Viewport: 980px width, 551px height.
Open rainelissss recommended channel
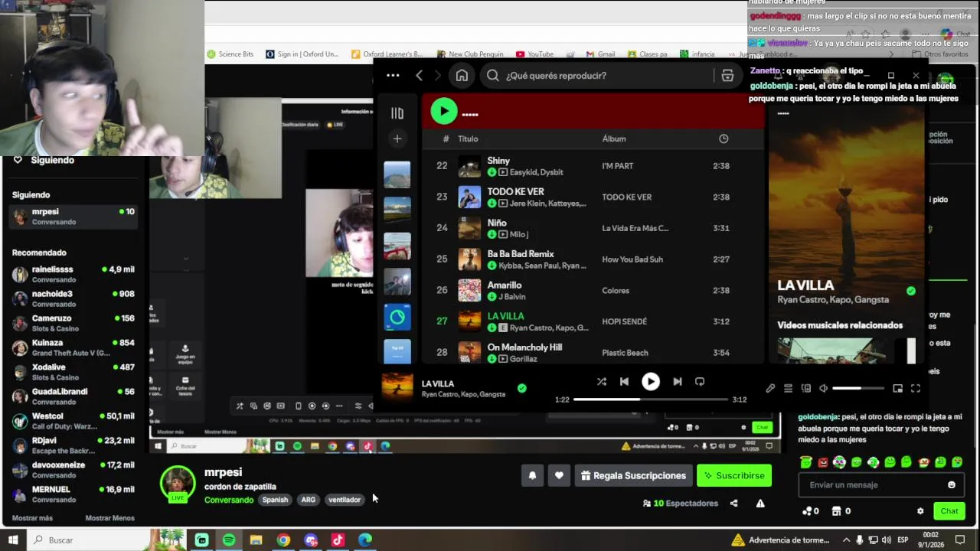pyautogui.click(x=73, y=274)
